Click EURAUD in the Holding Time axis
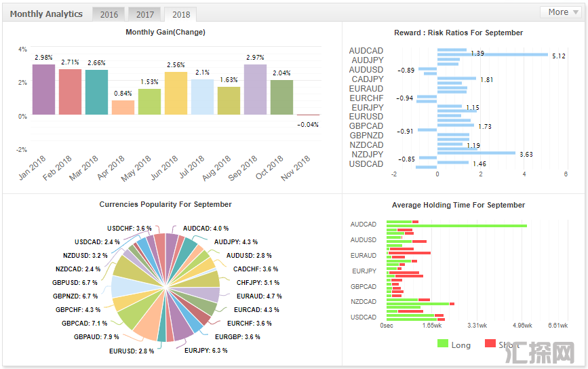 [x=364, y=255]
